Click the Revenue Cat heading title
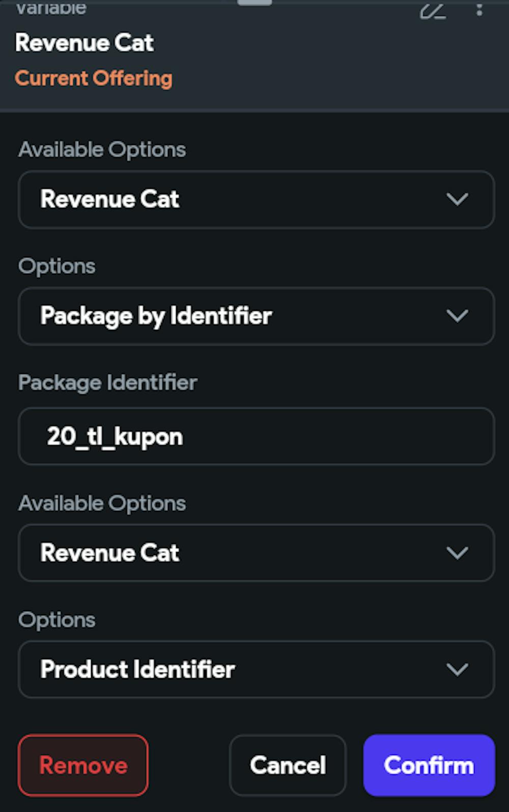The width and height of the screenshot is (509, 812). pos(84,43)
